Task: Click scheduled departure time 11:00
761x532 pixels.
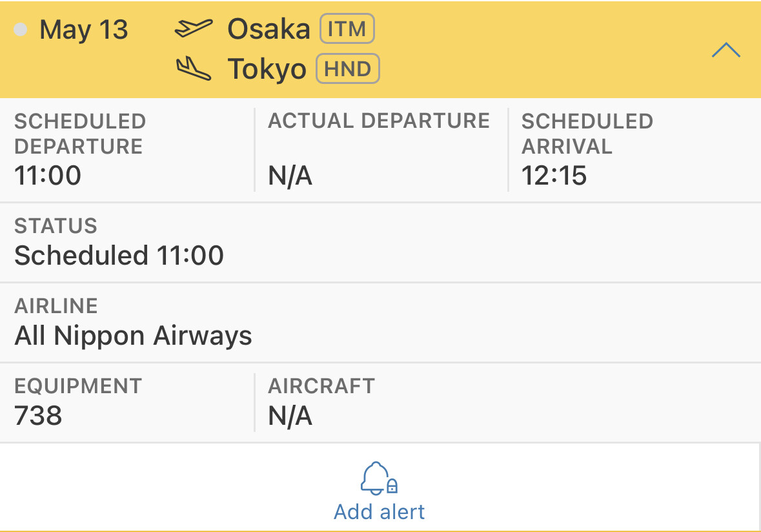Action: [48, 175]
